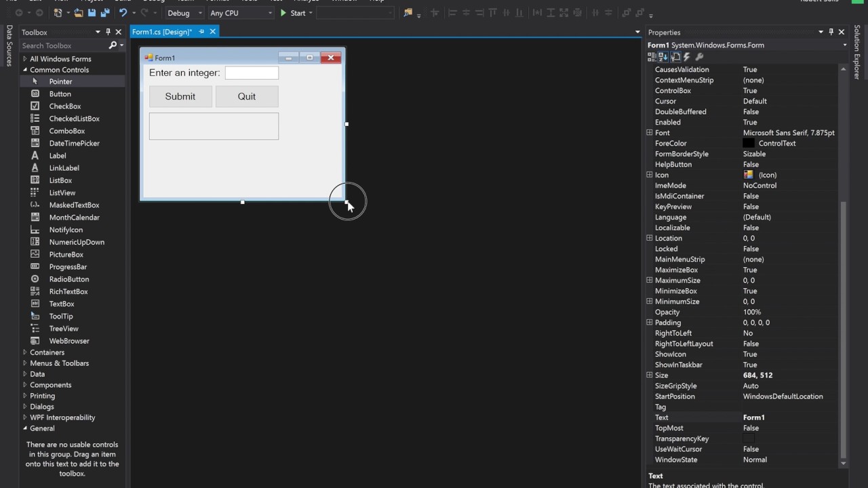Show Events via the lightning bolt icon
Image resolution: width=868 pixels, height=488 pixels.
coord(687,57)
